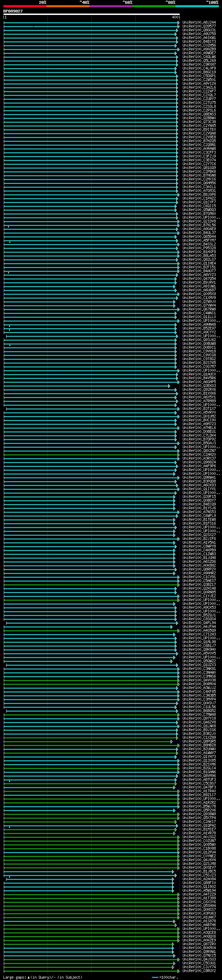Open hit UniRef100_Q8GU31
The width and height of the screenshot is (222, 980).
[199, 30]
